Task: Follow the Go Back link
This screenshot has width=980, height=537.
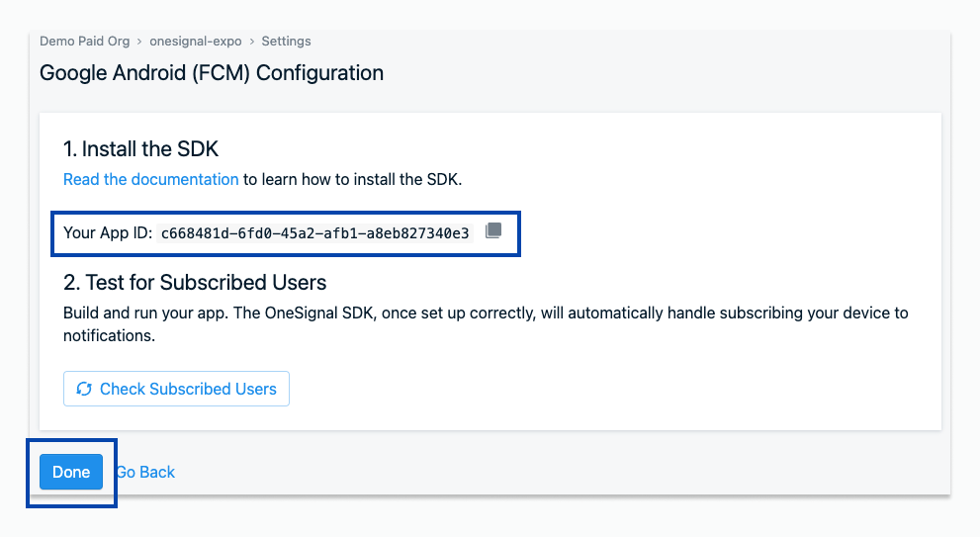Action: [x=146, y=472]
